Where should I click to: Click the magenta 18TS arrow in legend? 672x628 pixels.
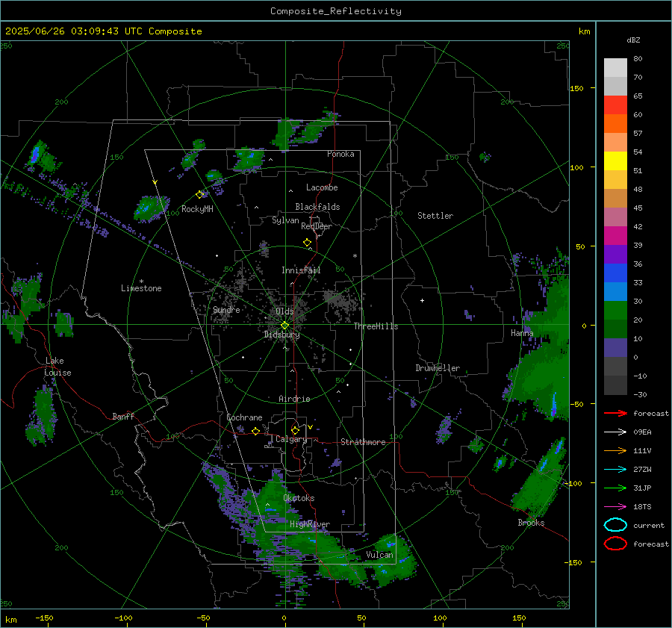point(615,507)
